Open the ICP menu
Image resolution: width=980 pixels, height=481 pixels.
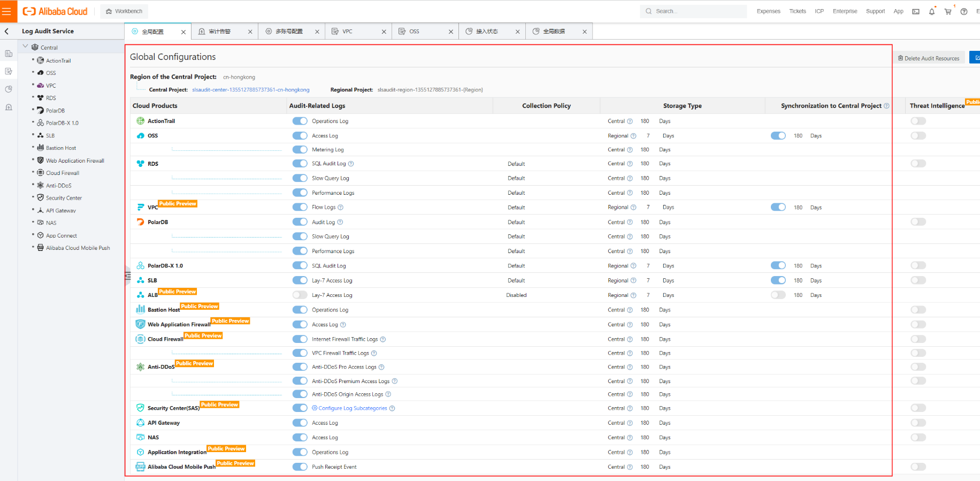819,11
